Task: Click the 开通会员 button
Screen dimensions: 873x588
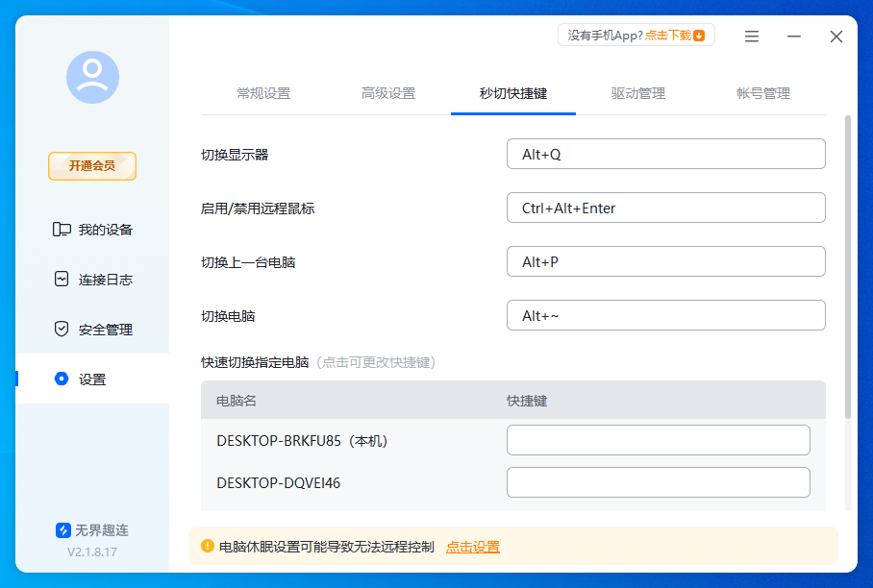Action: point(91,165)
